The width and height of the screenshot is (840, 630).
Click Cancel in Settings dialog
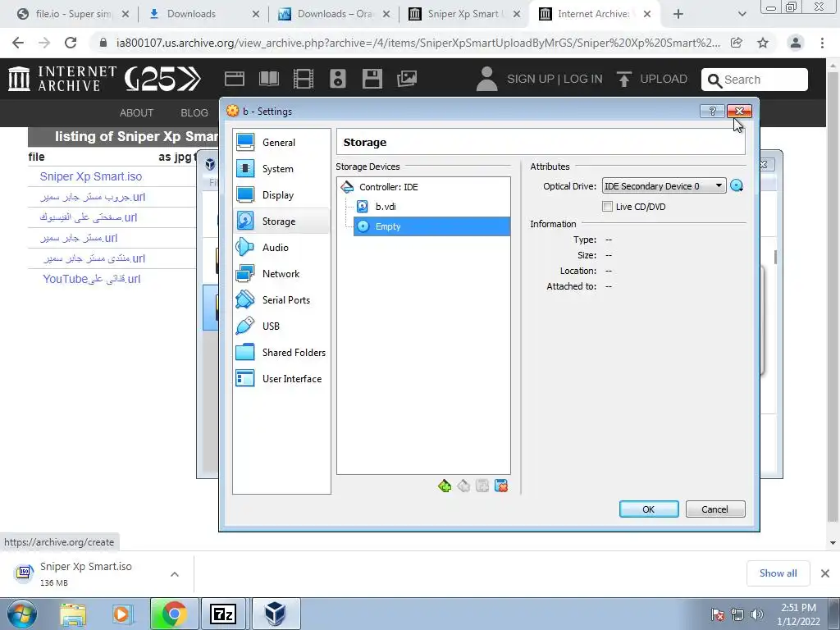[x=715, y=509]
